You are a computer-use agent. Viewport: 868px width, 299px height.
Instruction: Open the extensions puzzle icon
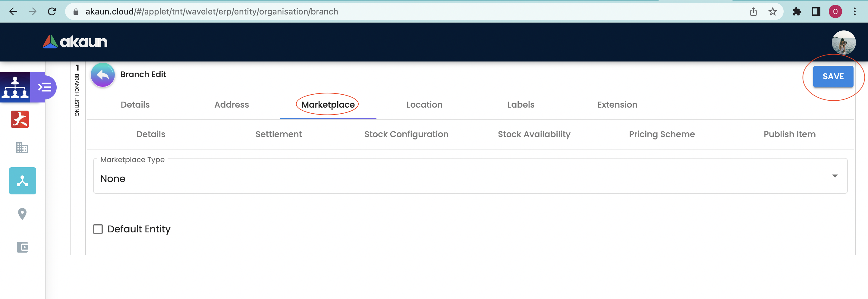click(797, 12)
